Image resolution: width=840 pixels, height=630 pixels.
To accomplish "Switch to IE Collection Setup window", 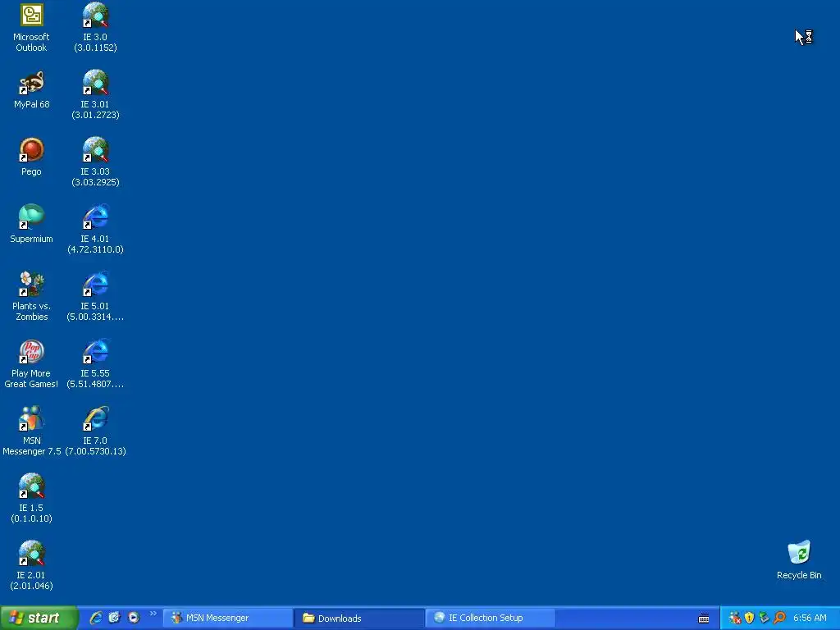I will pyautogui.click(x=491, y=619).
